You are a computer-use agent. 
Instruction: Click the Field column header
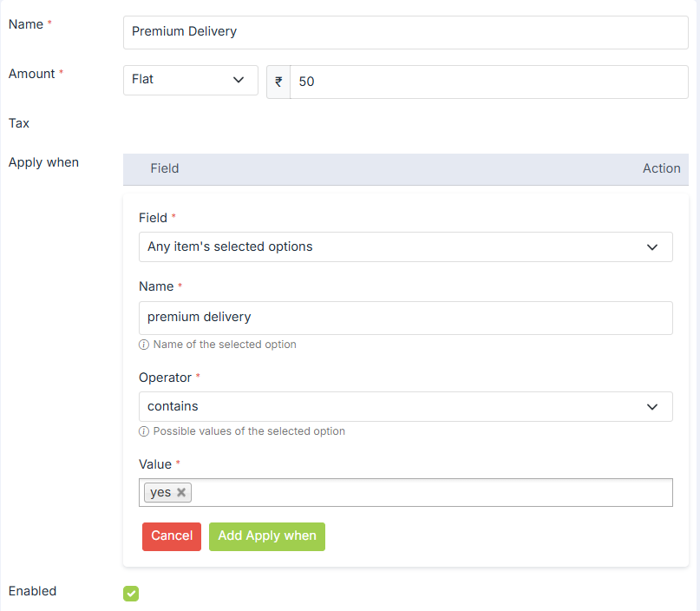[164, 168]
